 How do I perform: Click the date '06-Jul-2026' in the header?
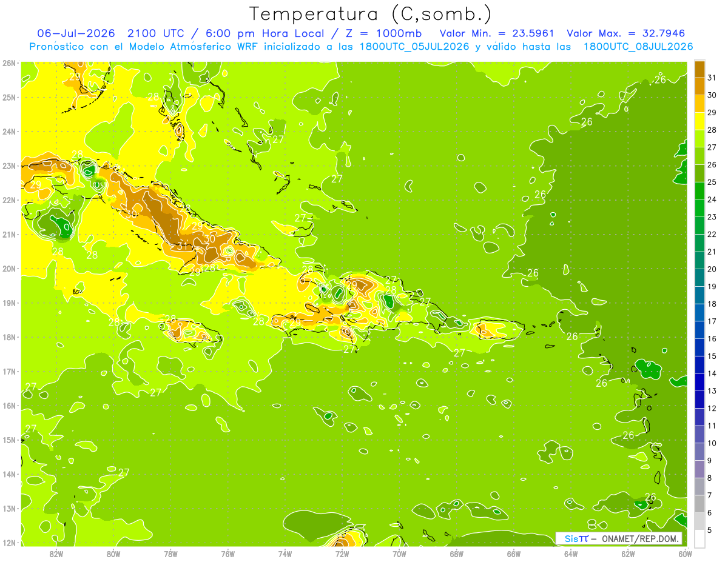(x=76, y=33)
